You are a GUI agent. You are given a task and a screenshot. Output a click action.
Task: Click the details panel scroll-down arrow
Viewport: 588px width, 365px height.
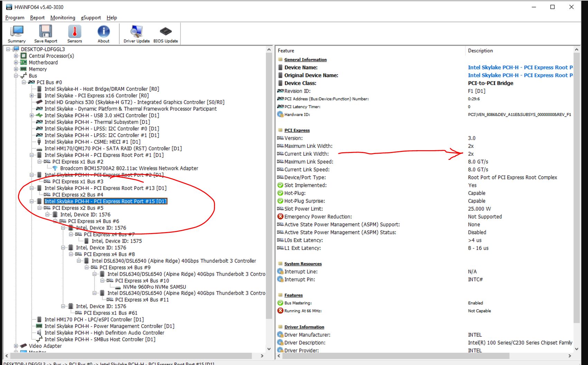(577, 349)
